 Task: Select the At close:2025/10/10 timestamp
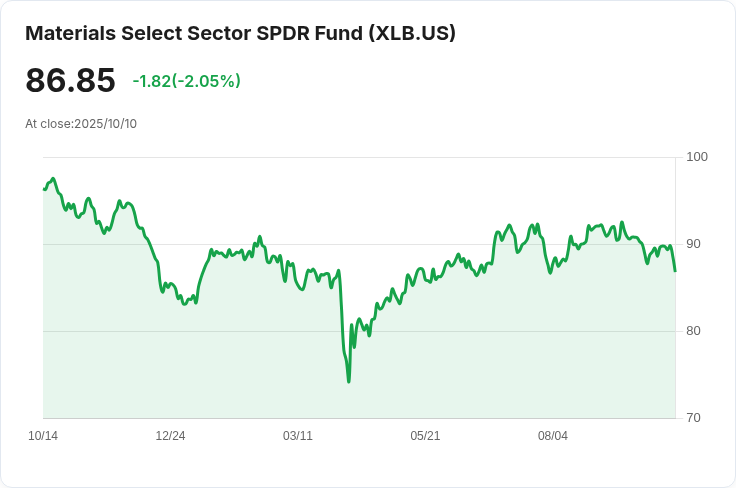[81, 124]
